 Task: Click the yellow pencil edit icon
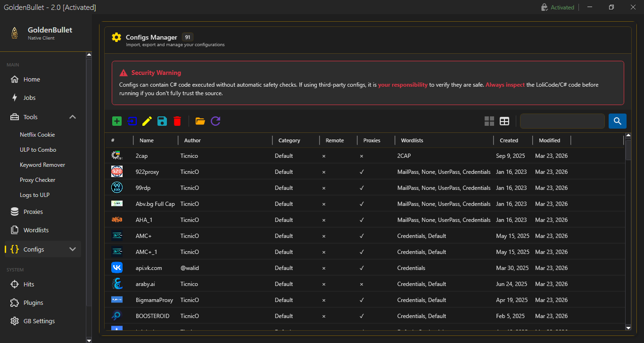147,121
